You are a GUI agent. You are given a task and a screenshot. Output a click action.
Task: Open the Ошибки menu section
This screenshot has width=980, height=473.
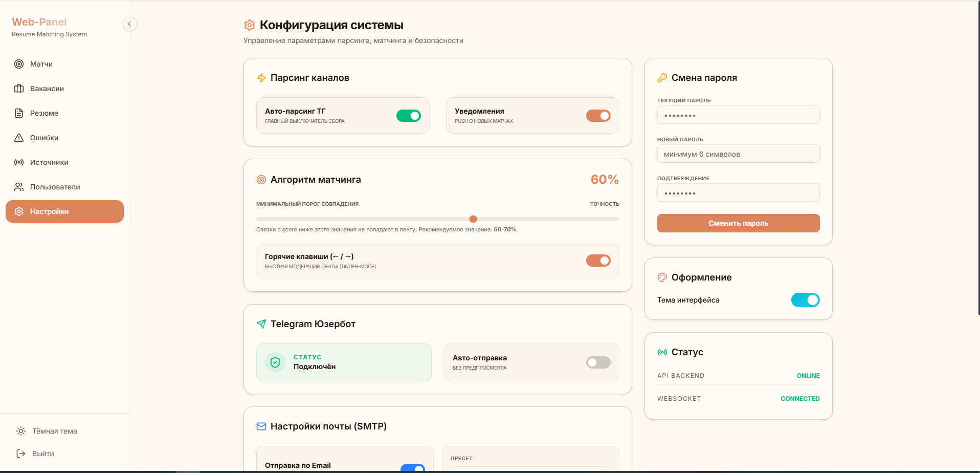[x=64, y=138]
